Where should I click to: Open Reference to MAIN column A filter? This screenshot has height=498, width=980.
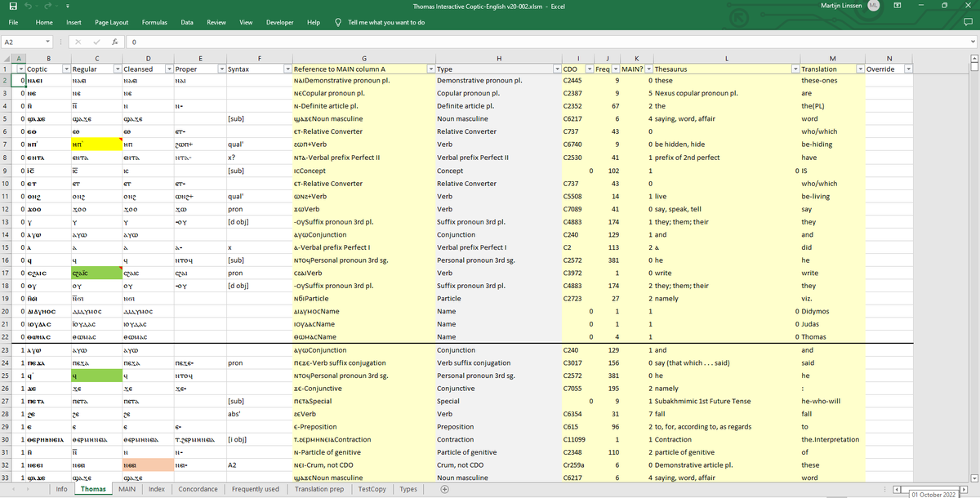[430, 69]
